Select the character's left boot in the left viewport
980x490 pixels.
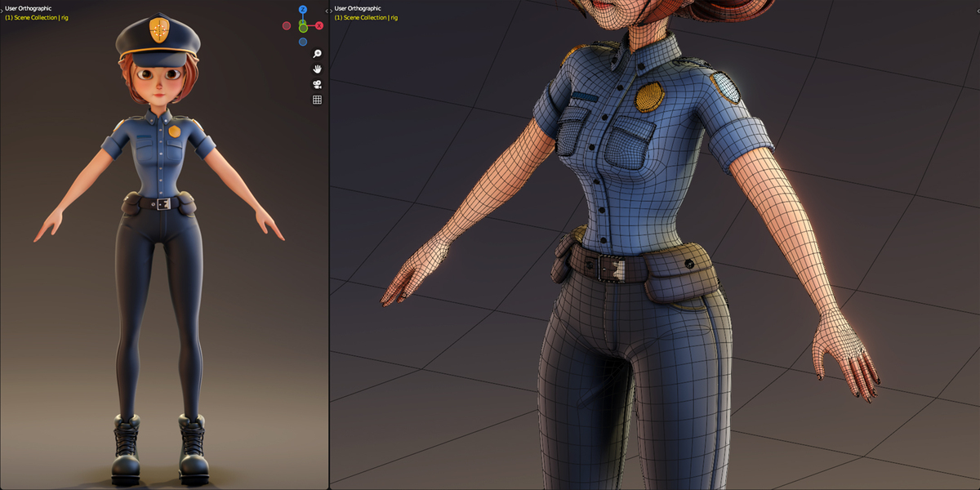(193, 449)
